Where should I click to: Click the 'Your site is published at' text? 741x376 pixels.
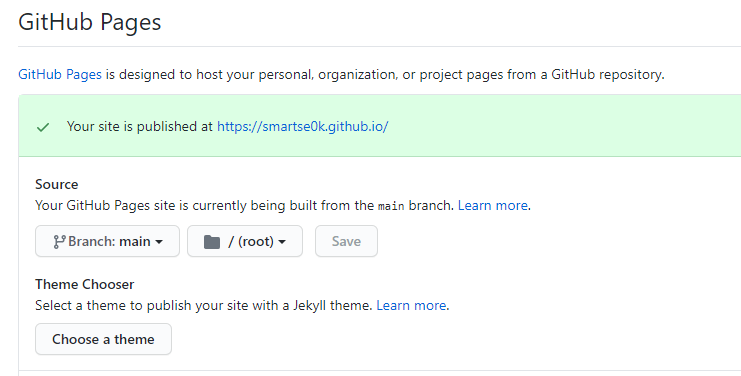point(140,127)
